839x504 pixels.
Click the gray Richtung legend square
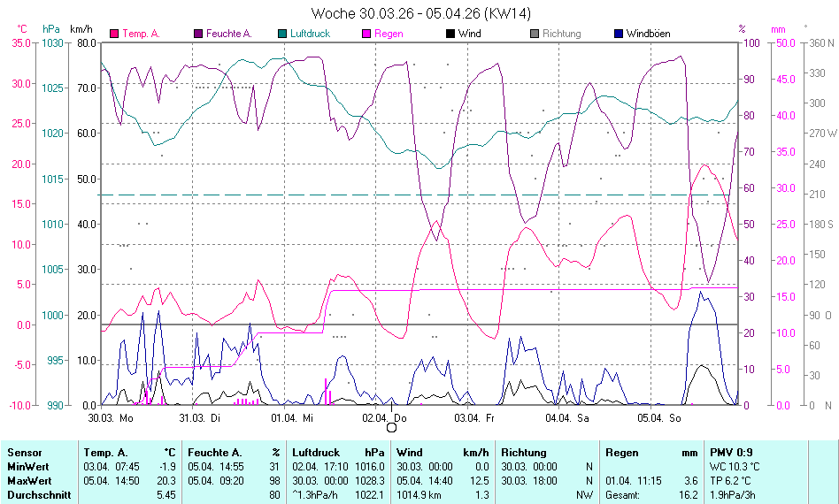pyautogui.click(x=535, y=34)
